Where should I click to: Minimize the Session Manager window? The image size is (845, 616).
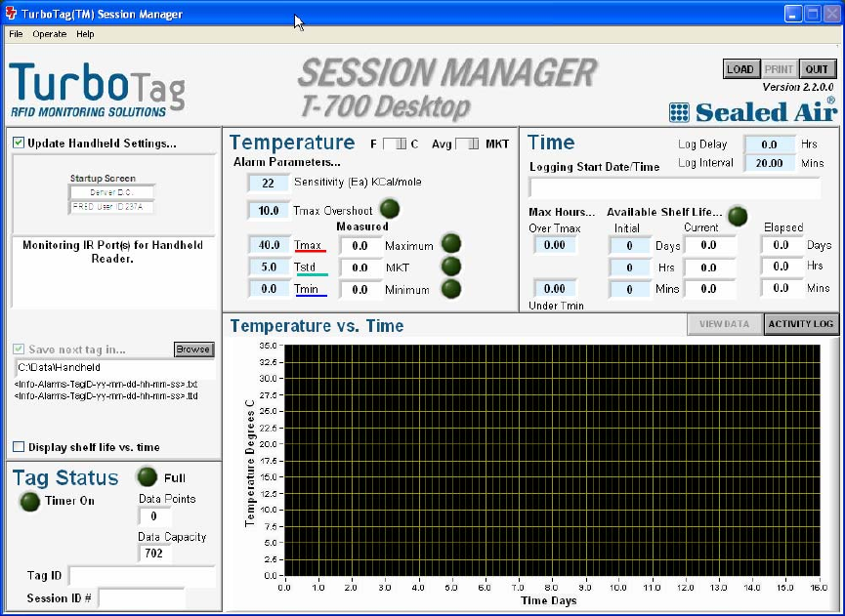tap(793, 14)
